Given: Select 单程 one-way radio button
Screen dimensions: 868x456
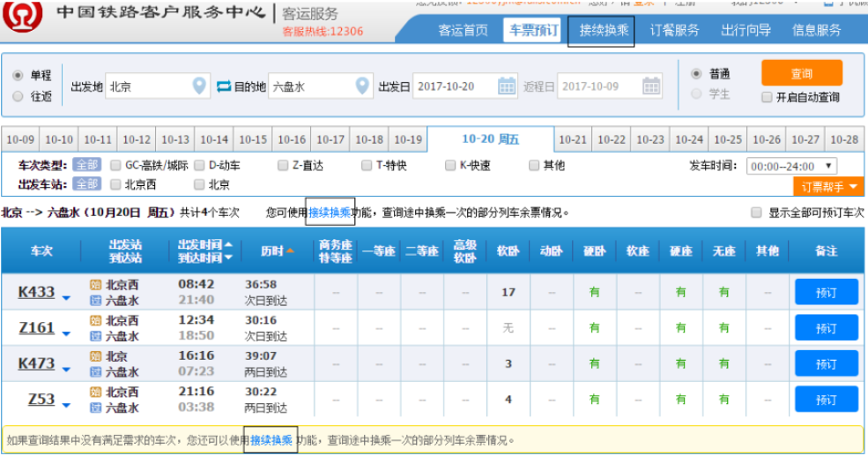Looking at the screenshot, I should point(18,75).
